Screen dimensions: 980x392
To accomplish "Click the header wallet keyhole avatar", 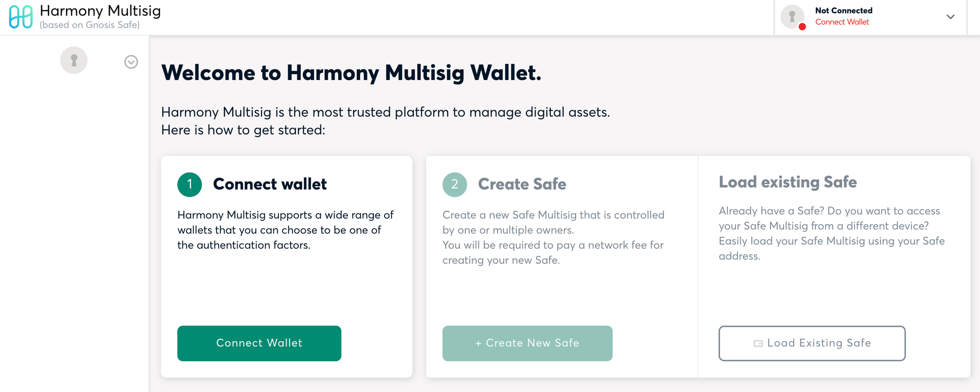I will (x=792, y=17).
